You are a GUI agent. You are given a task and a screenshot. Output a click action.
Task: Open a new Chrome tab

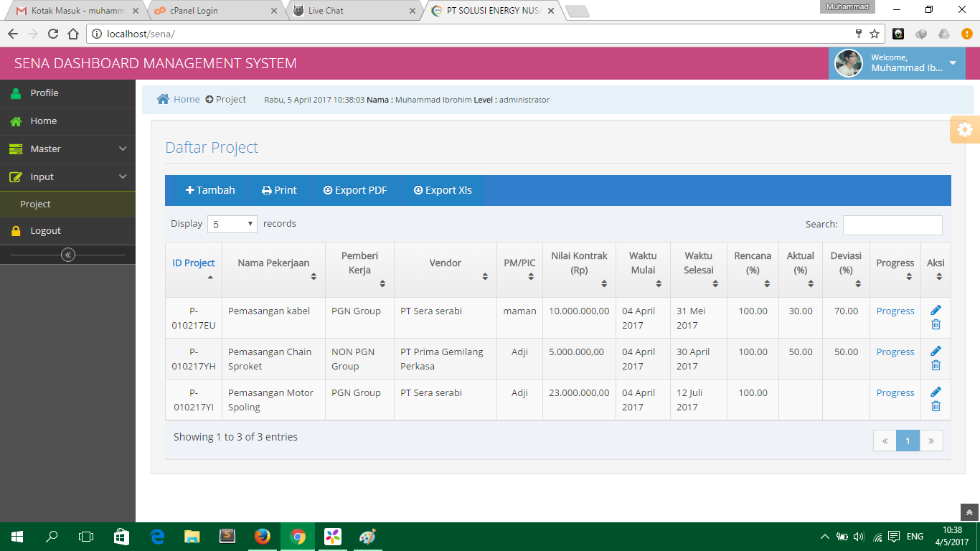(577, 11)
